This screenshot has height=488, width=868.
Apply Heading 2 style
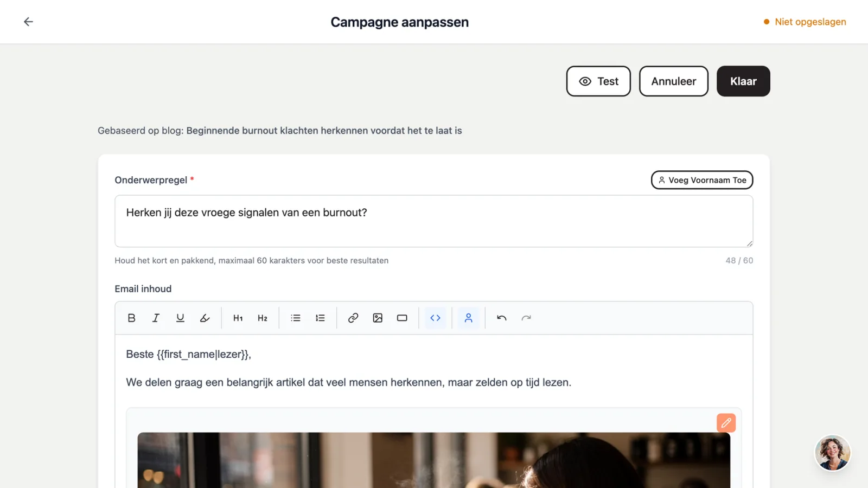(x=263, y=318)
